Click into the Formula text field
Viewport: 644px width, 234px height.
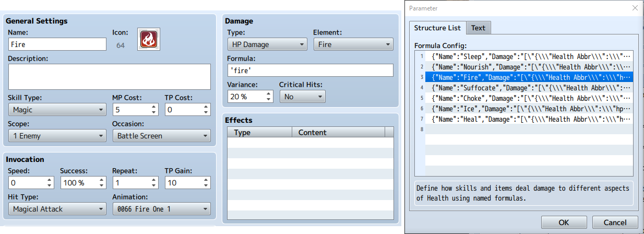(x=310, y=71)
